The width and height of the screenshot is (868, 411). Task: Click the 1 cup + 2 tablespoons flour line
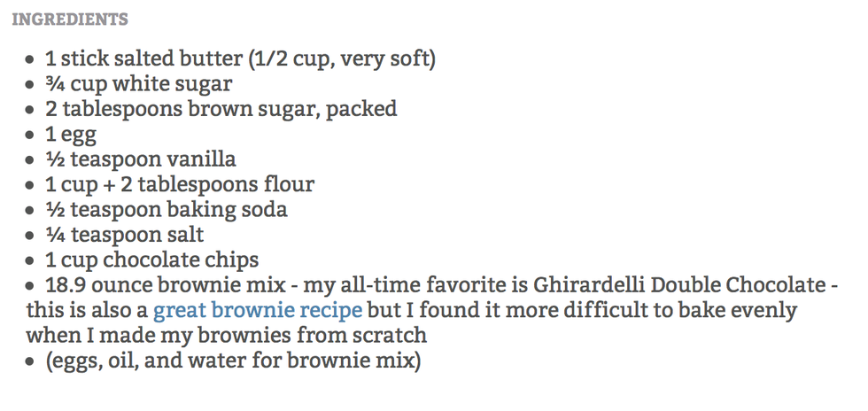(180, 185)
